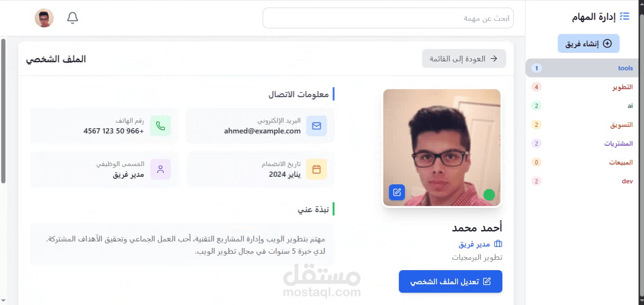Click the green online status dot
Screen dimensions: 644x305
(489, 195)
